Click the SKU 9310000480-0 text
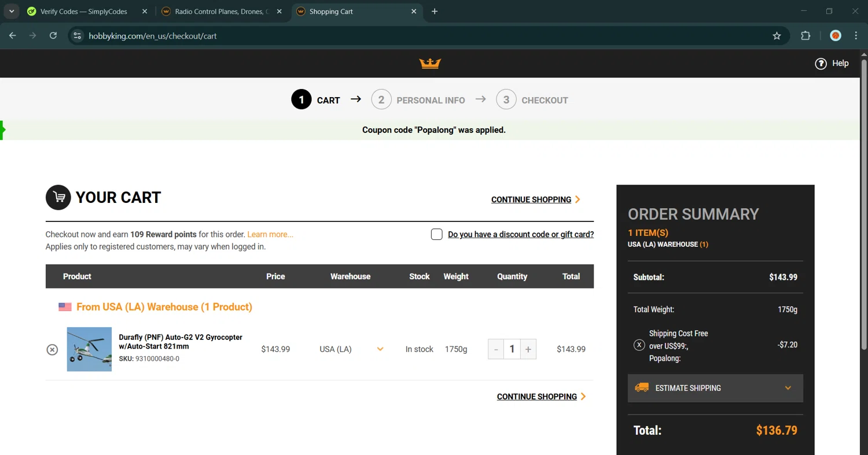Viewport: 868px width, 455px height. click(x=149, y=358)
